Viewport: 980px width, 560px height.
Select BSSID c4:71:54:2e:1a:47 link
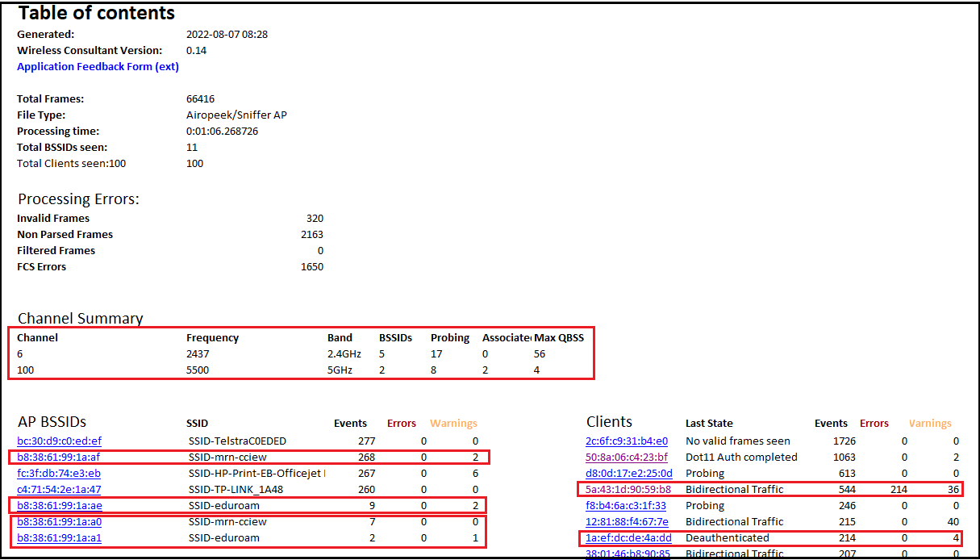point(59,489)
